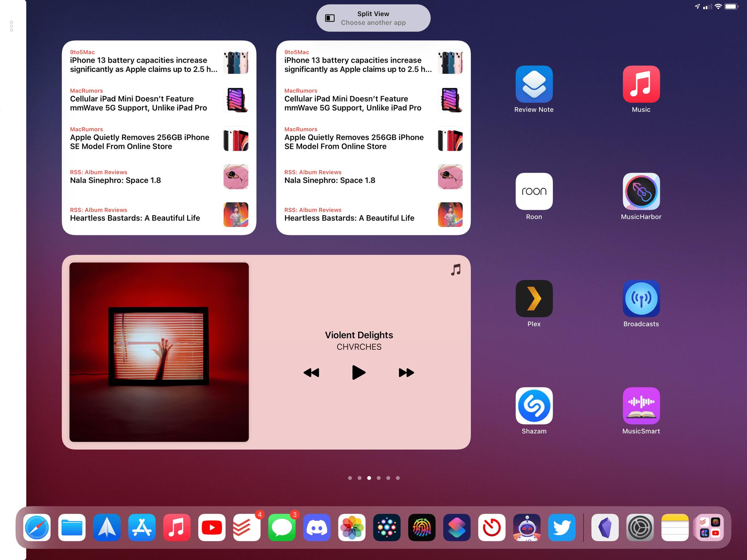Open Twitter in the dock

click(562, 528)
